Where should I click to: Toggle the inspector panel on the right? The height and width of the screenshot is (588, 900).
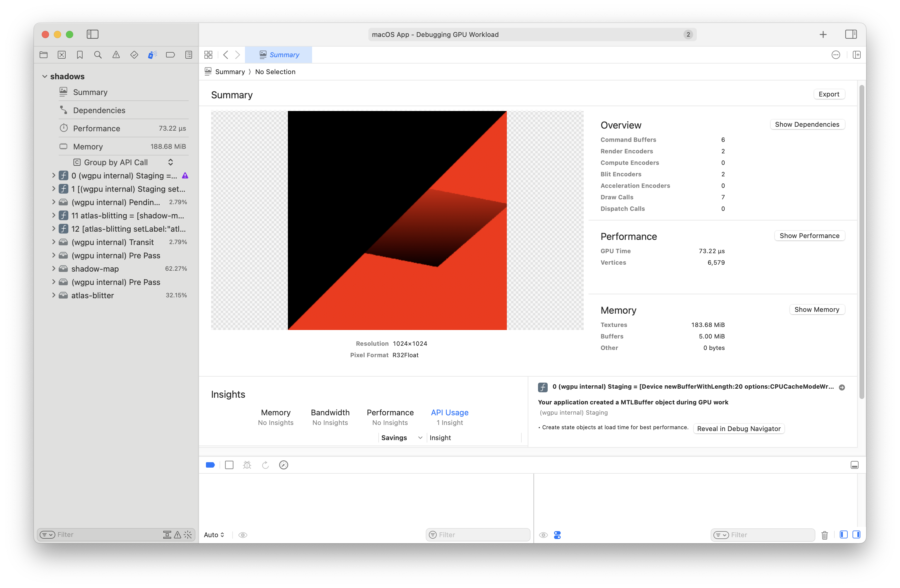(851, 34)
